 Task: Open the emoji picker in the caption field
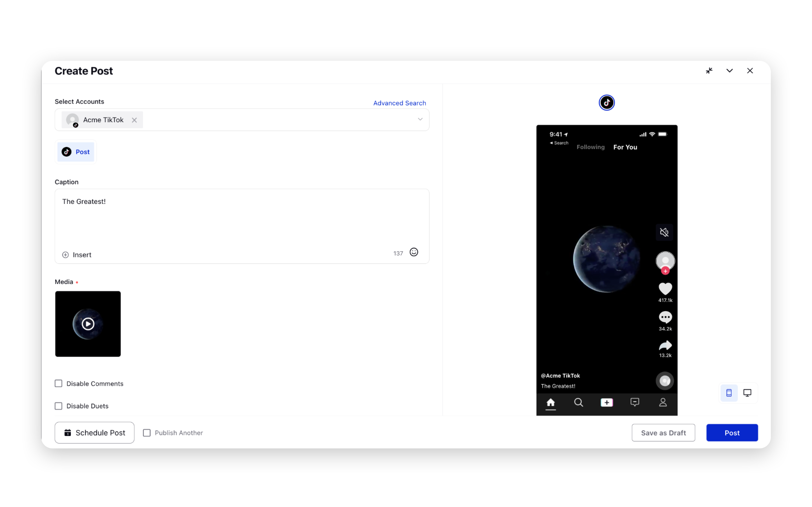pyautogui.click(x=414, y=252)
